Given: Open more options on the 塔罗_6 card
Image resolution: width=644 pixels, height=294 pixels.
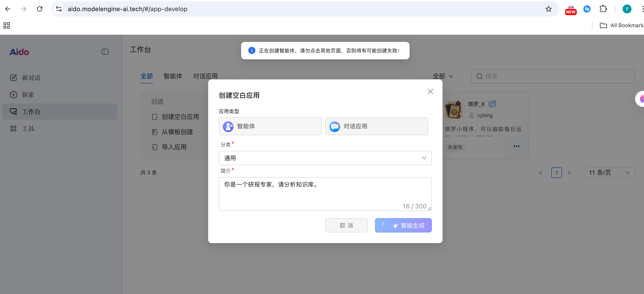Looking at the screenshot, I should click(517, 146).
